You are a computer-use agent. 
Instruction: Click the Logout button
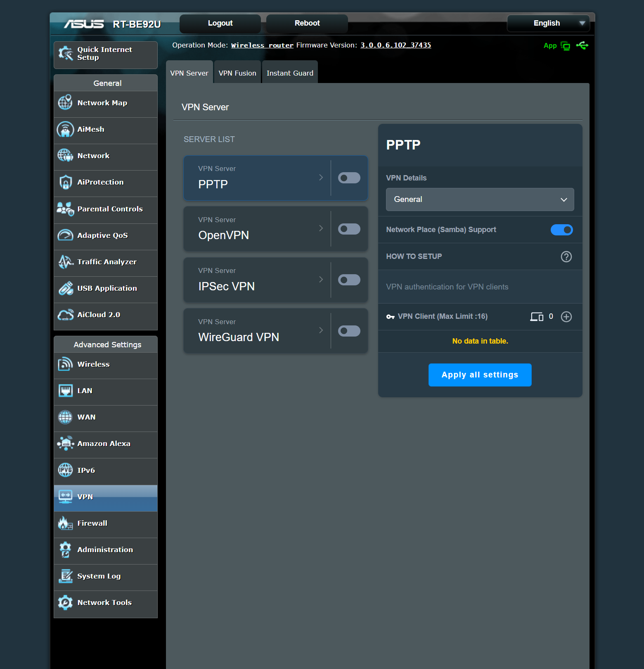click(x=220, y=24)
